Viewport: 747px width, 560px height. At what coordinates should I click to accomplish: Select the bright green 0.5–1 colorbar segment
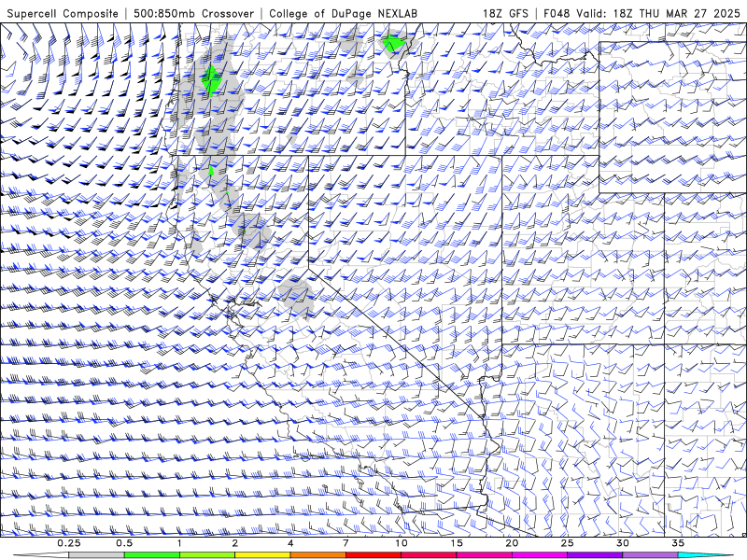[x=152, y=555]
